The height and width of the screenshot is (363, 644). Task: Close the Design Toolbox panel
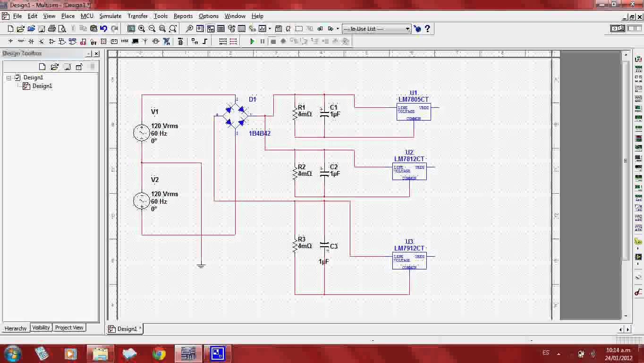96,54
